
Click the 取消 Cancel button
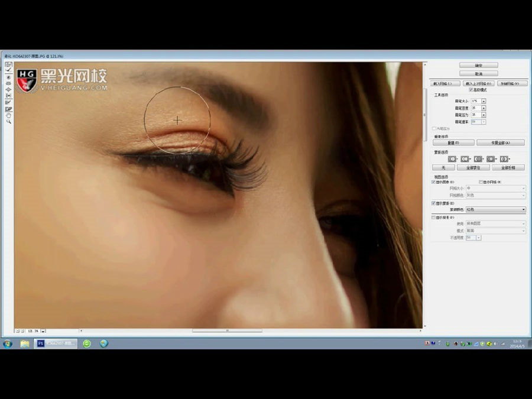coord(478,73)
